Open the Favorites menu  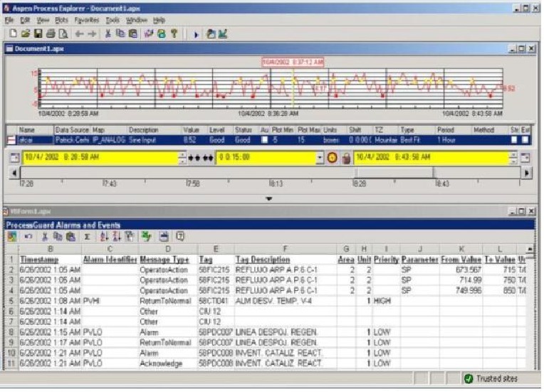click(86, 20)
